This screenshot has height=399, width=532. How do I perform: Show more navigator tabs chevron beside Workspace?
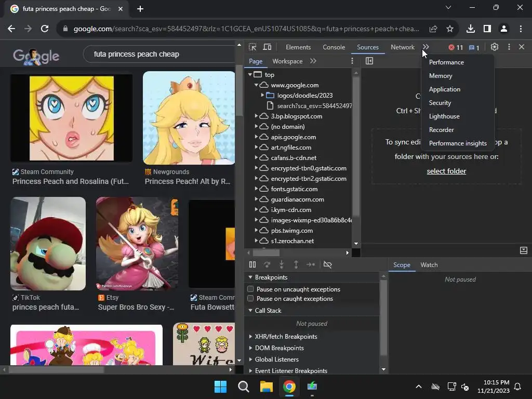click(x=313, y=61)
